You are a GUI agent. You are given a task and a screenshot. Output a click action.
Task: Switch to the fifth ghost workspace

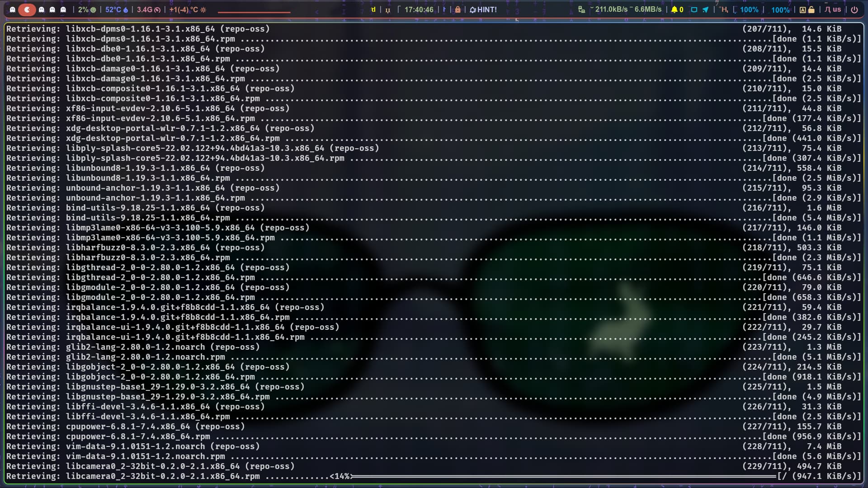pyautogui.click(x=63, y=9)
